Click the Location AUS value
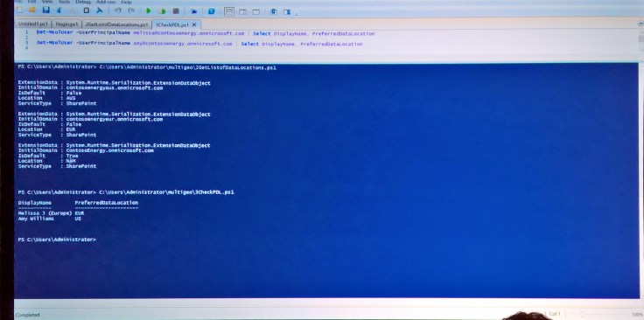Image resolution: width=644 pixels, height=320 pixels. pyautogui.click(x=71, y=98)
